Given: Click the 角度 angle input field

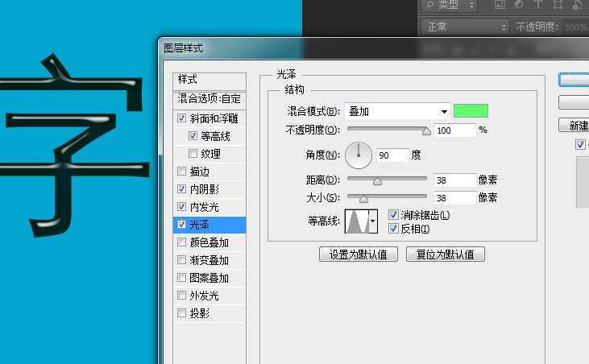Looking at the screenshot, I should tap(392, 155).
